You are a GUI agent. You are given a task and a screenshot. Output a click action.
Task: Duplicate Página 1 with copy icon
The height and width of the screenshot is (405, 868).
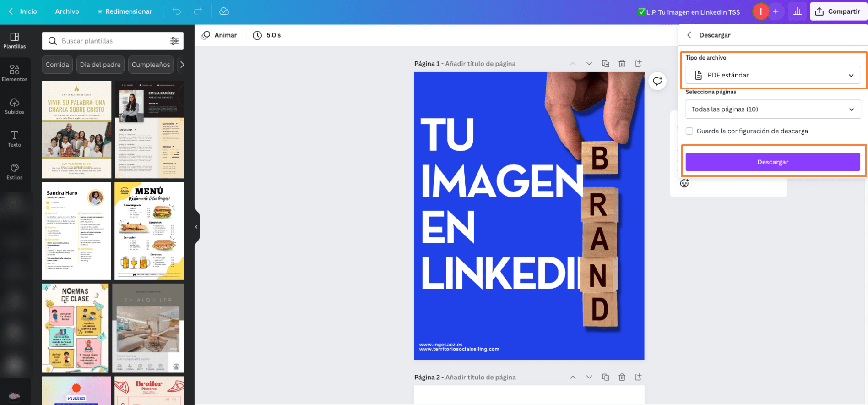pos(606,64)
